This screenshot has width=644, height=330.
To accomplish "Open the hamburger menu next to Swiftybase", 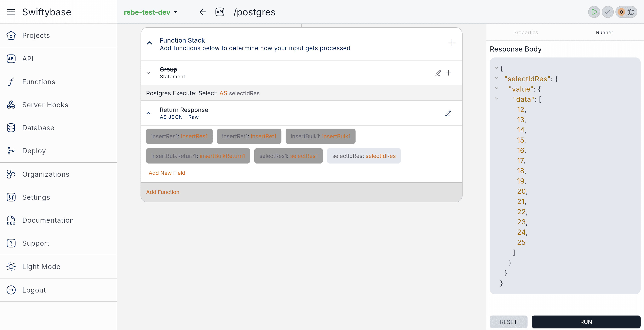I will tap(11, 12).
